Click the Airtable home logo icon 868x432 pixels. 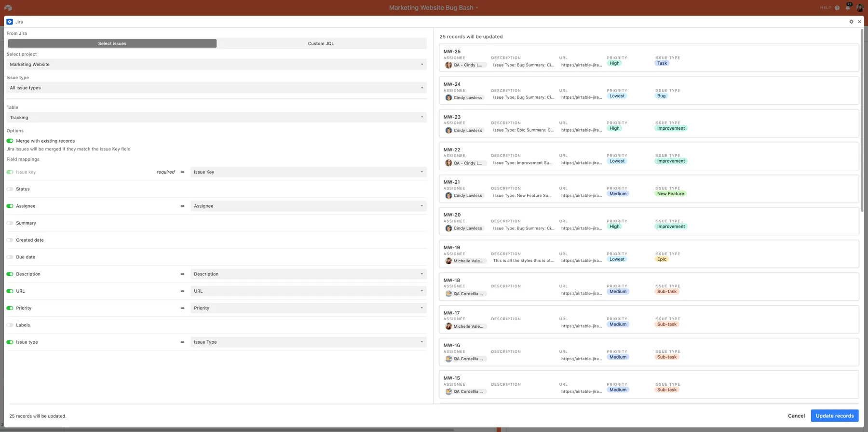pyautogui.click(x=8, y=8)
